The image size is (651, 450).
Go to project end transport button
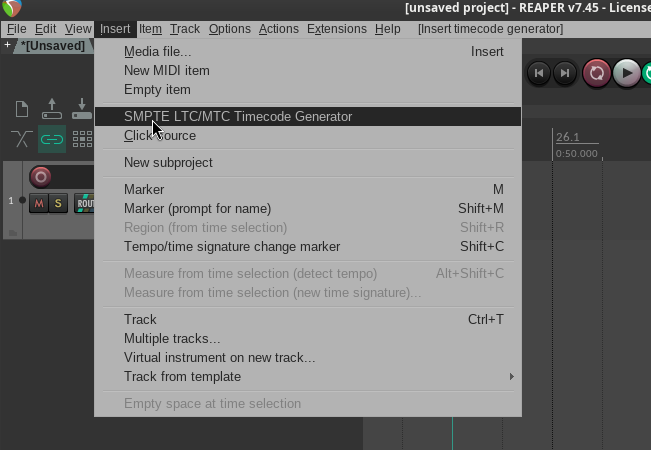(x=565, y=73)
